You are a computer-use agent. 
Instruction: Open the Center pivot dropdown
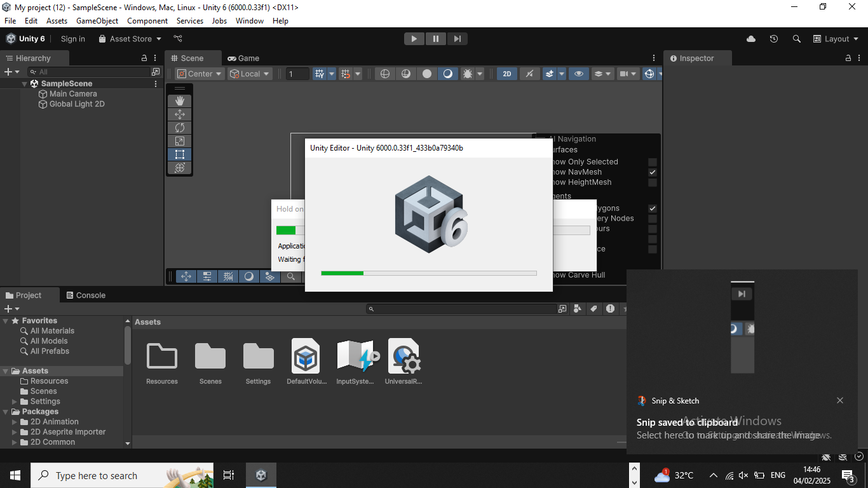click(200, 74)
